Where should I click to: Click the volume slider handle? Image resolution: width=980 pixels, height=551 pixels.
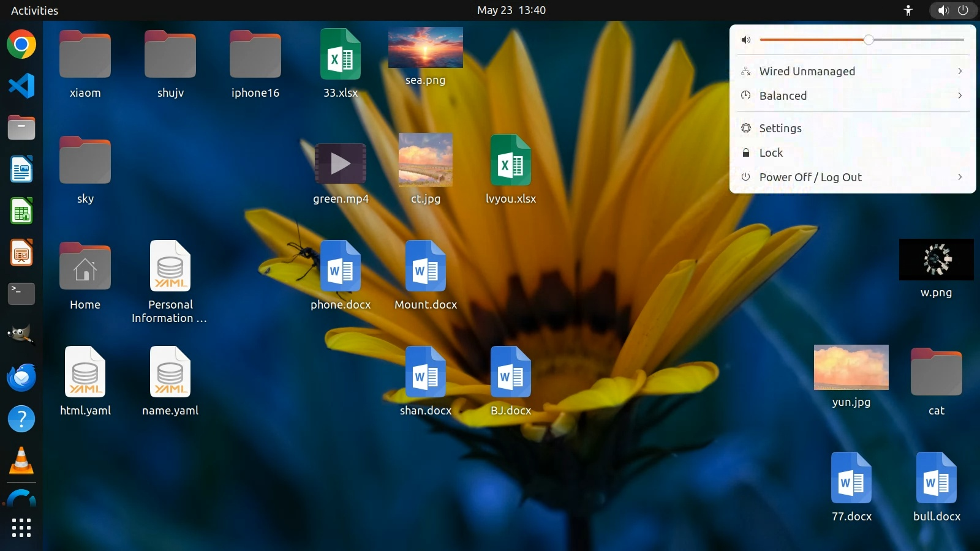point(869,40)
